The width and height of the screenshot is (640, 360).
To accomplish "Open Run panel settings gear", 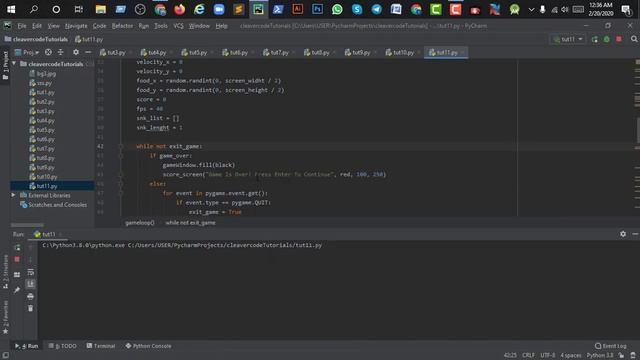I will (x=623, y=234).
